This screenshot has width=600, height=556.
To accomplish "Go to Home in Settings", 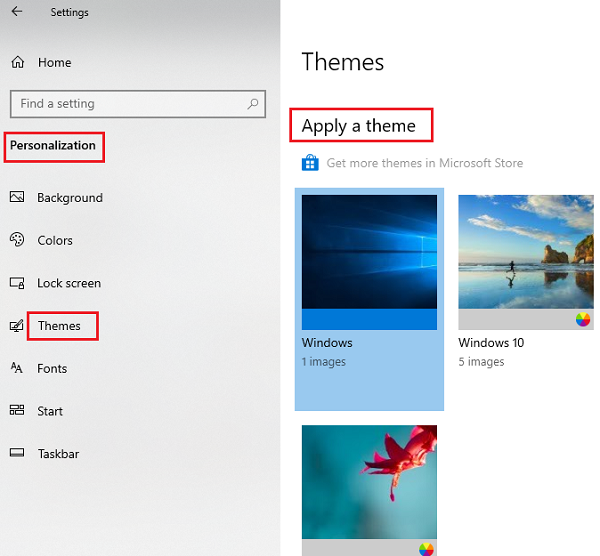I will pos(54,62).
